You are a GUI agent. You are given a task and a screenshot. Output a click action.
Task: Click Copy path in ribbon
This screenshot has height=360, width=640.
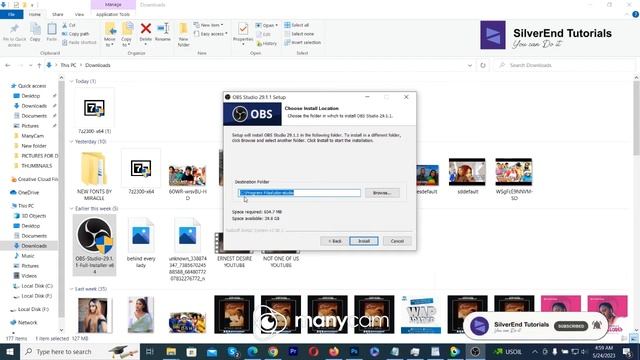click(76, 34)
